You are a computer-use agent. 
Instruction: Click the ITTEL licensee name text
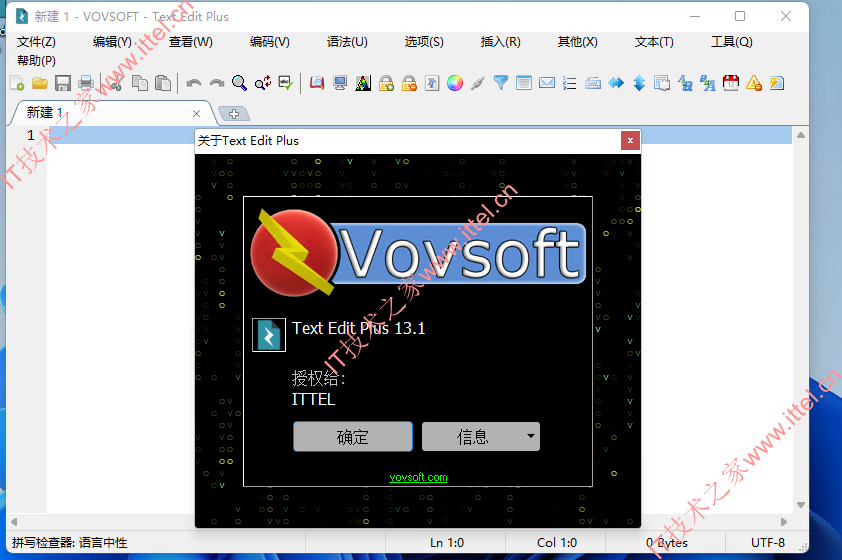314,399
